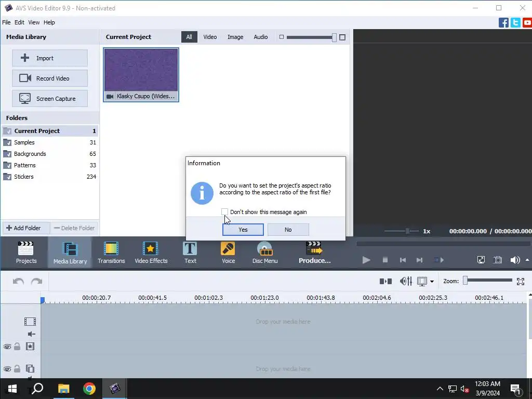Select the Patterns folder
Image resolution: width=532 pixels, height=399 pixels.
[x=50, y=165]
